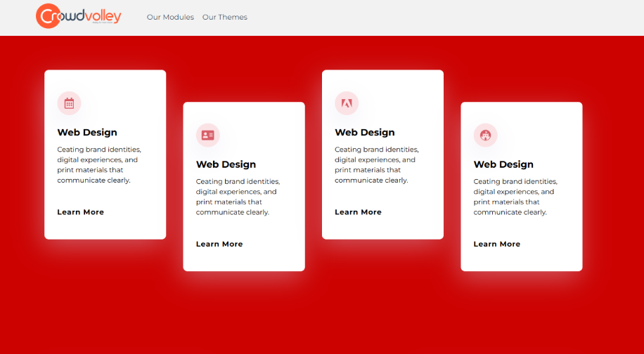Click Learn More in the Adobe icon card
This screenshot has width=644, height=354.
click(358, 212)
